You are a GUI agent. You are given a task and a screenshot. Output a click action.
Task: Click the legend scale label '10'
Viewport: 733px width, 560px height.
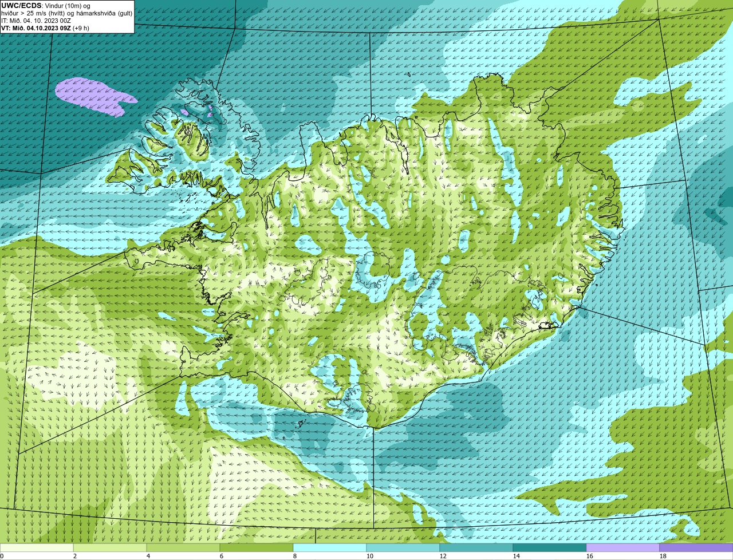click(370, 556)
